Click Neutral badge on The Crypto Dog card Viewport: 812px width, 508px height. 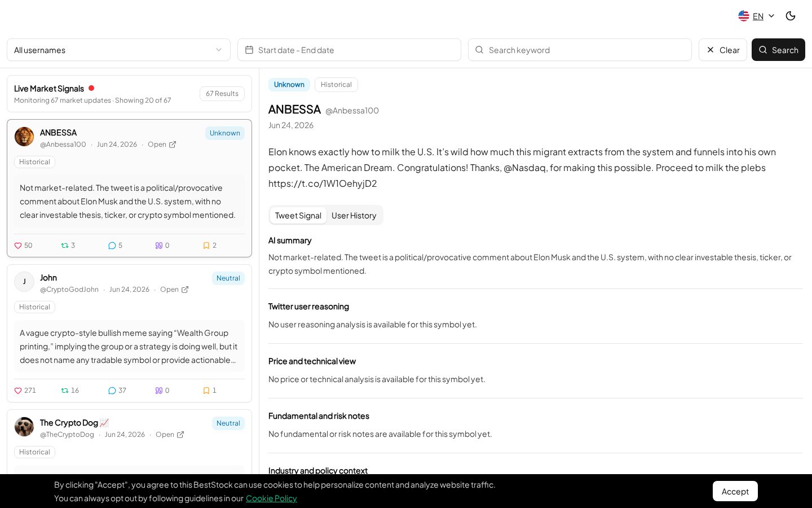pos(228,423)
